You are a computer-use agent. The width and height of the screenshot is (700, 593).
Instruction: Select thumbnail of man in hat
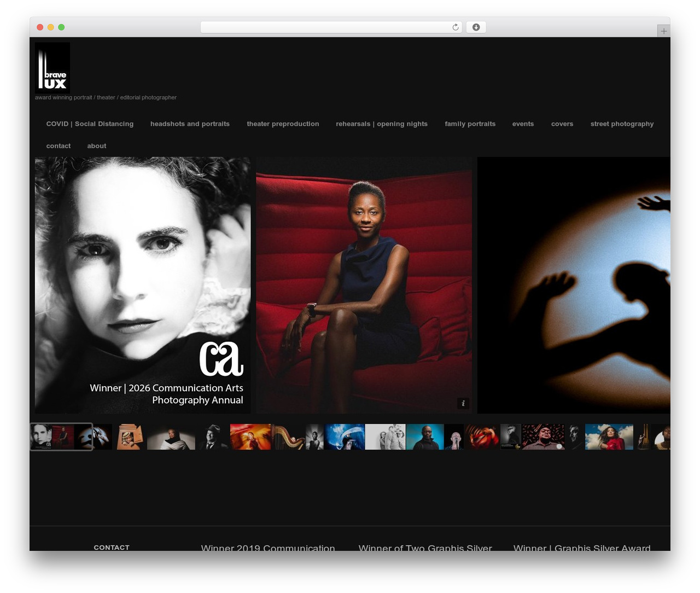212,437
